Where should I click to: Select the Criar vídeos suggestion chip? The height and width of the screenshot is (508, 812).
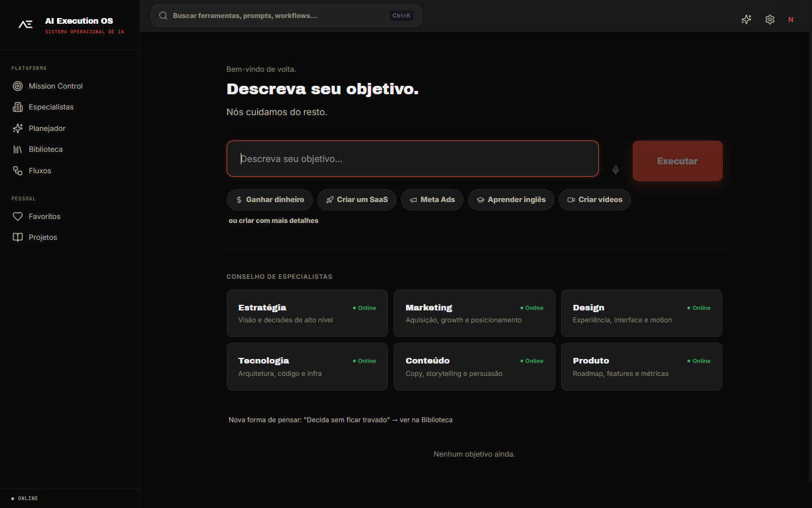pyautogui.click(x=595, y=200)
